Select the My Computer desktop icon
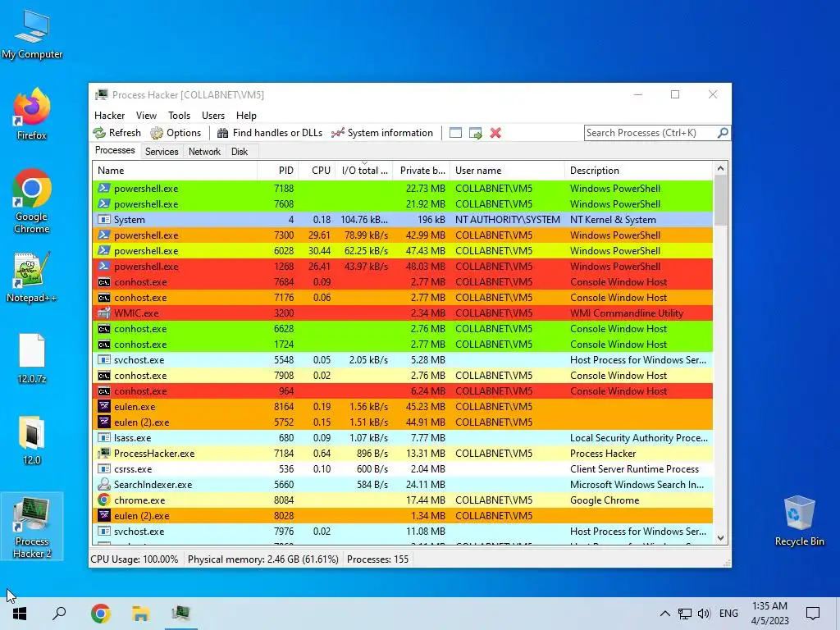The height and width of the screenshot is (630, 840). [32, 34]
